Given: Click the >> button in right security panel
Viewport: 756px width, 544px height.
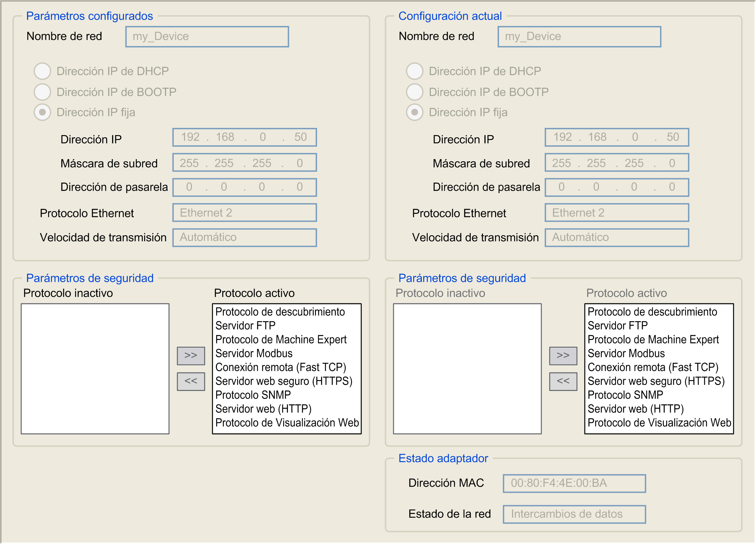Looking at the screenshot, I should tap(563, 356).
